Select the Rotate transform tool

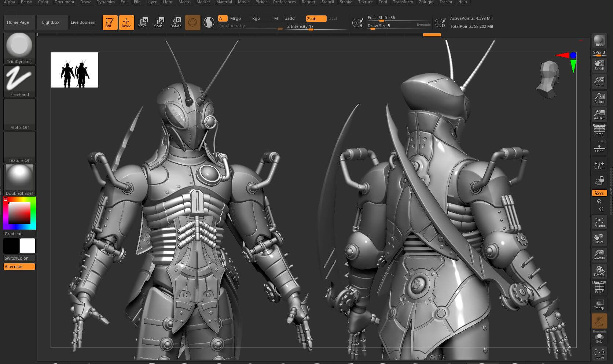click(176, 22)
